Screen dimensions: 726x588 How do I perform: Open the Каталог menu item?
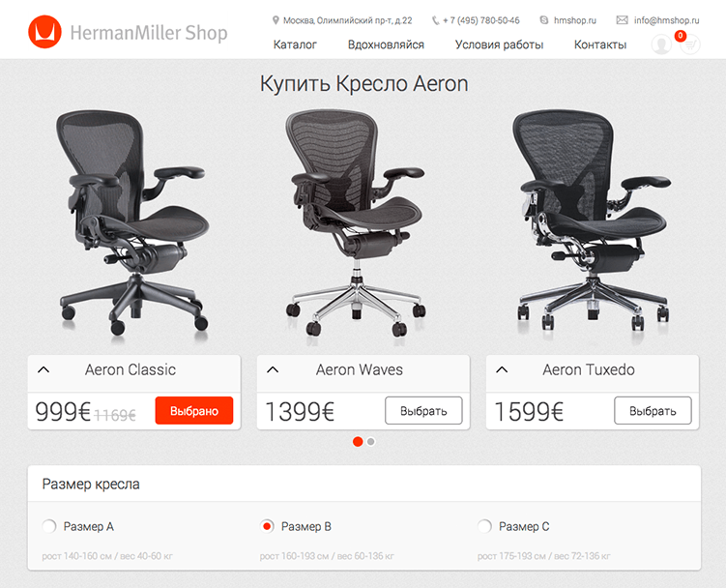[x=295, y=44]
